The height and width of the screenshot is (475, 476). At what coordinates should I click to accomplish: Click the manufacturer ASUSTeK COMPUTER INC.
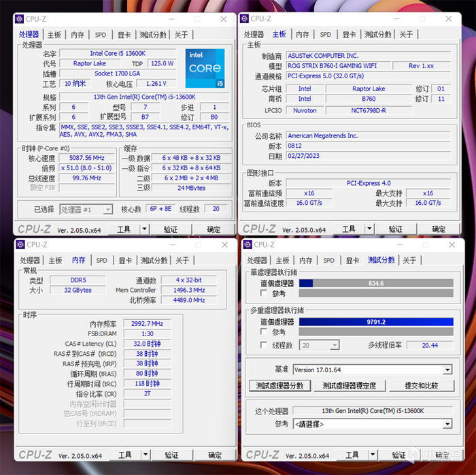point(369,56)
